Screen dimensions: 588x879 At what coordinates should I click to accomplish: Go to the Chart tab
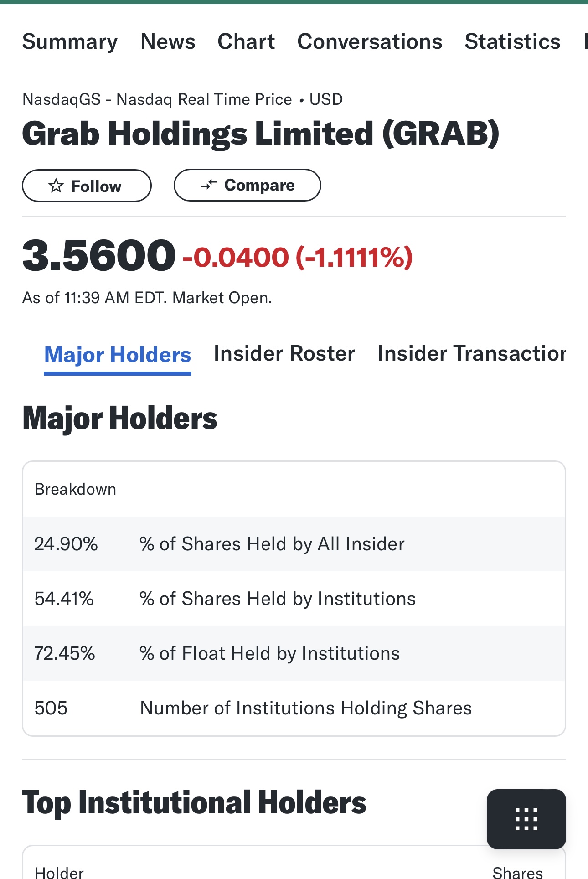click(246, 41)
